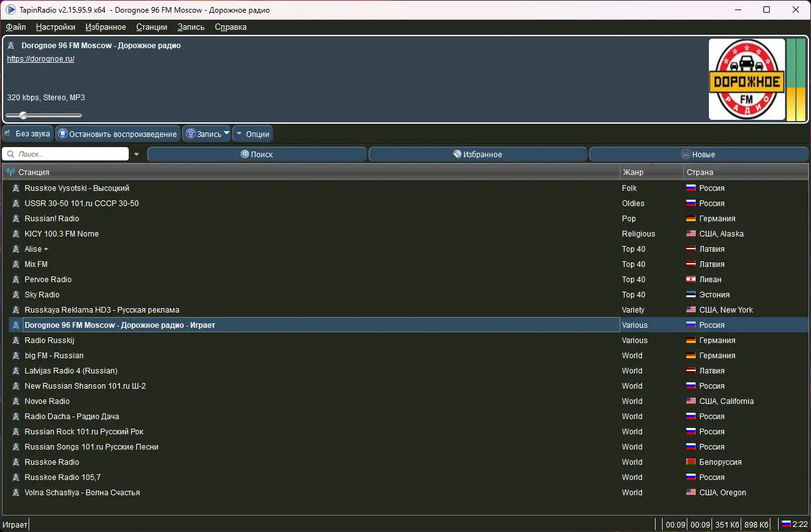
Task: Open the Настройки menu
Action: pos(56,27)
